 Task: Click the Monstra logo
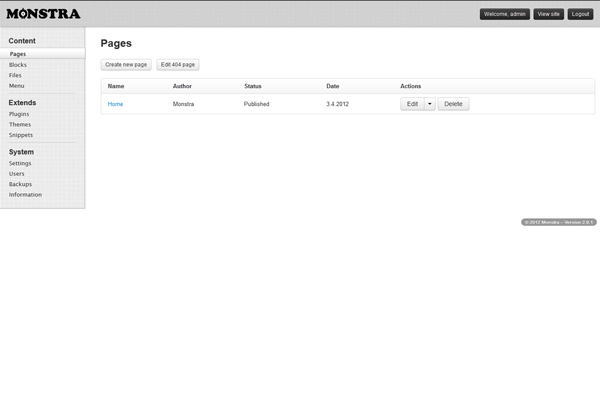(43, 14)
